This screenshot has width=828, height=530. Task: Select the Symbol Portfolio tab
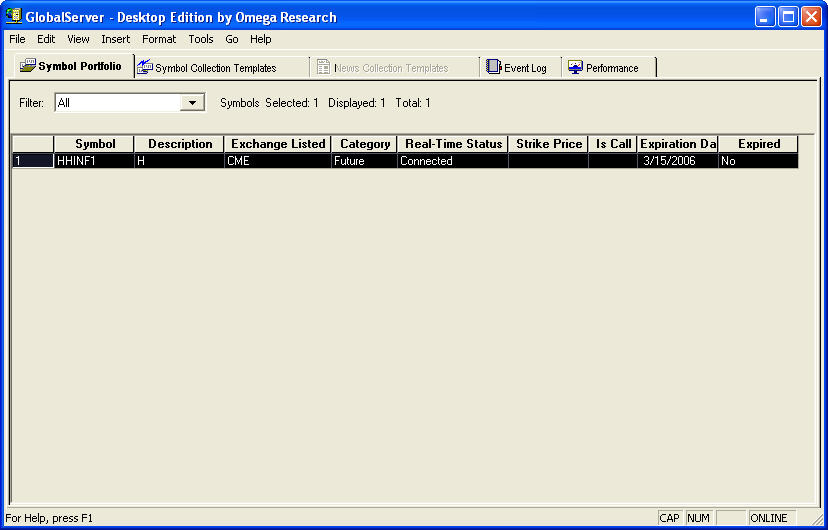[73, 67]
